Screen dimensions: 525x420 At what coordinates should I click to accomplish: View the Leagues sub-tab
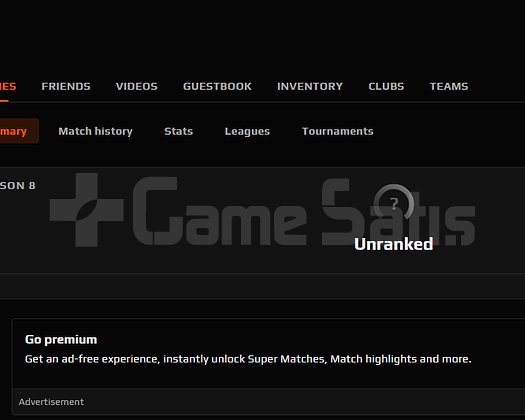click(247, 131)
